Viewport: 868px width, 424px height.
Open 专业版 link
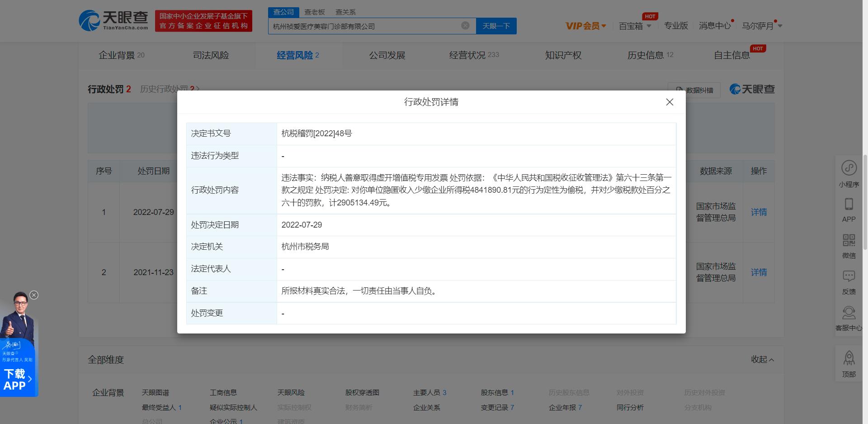tap(676, 26)
